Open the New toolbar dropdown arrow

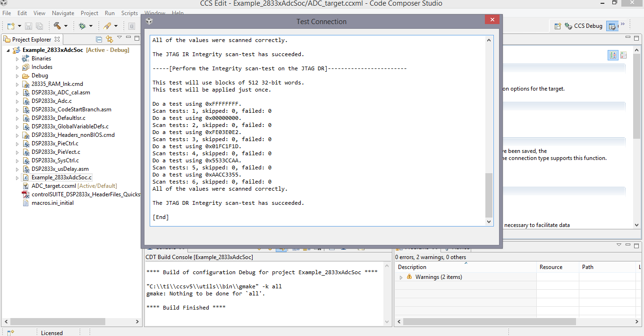tap(19, 26)
